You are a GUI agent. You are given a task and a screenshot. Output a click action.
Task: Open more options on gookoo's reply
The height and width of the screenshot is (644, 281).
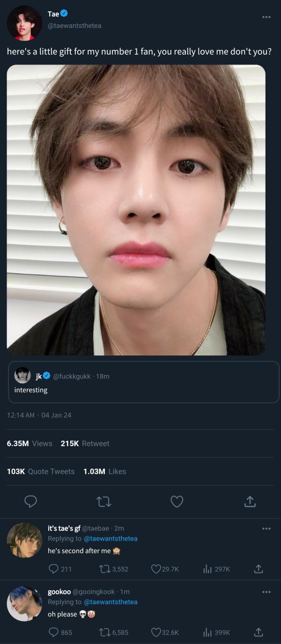(x=266, y=592)
